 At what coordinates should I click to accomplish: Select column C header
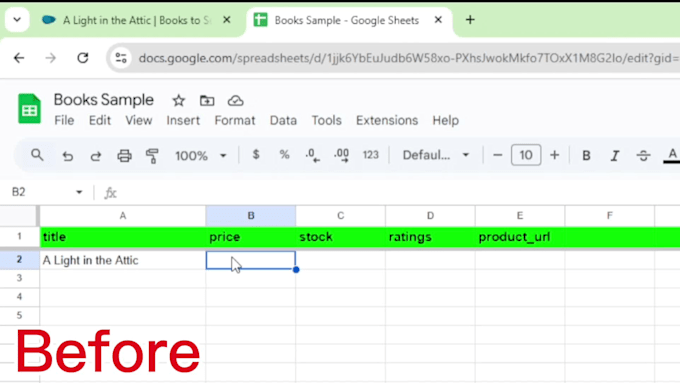[x=340, y=216]
